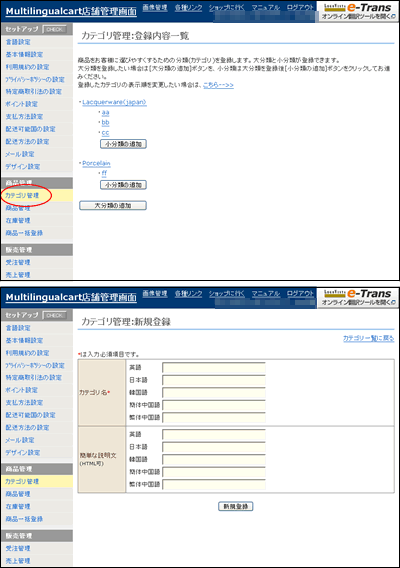Open 商品管理 link on 新規登録 page sidebar
The image size is (400, 568).
[x=18, y=494]
